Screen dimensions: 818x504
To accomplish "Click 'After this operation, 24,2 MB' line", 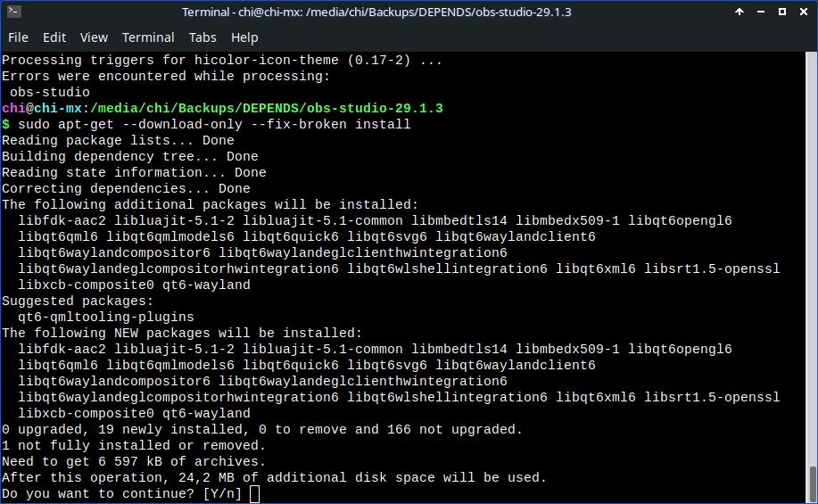I will (x=275, y=478).
